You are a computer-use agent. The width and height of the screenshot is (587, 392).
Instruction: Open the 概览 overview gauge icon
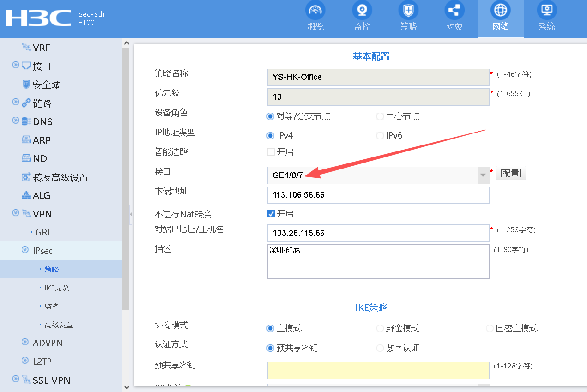pos(315,10)
